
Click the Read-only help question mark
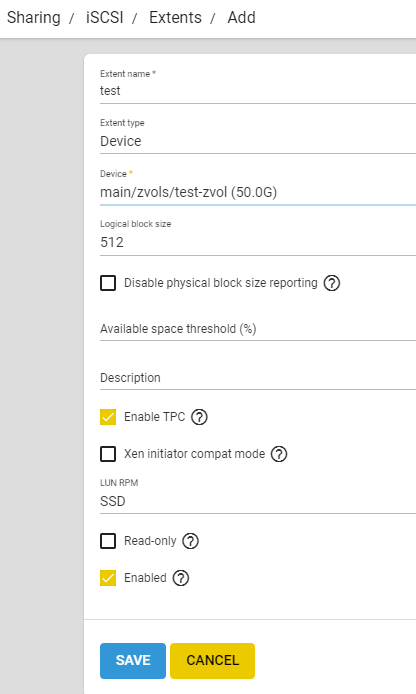(191, 541)
